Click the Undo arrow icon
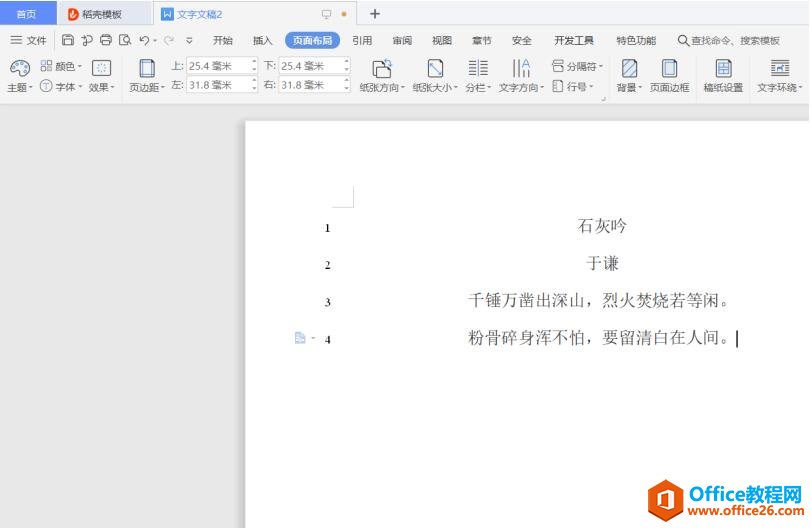 pos(144,40)
